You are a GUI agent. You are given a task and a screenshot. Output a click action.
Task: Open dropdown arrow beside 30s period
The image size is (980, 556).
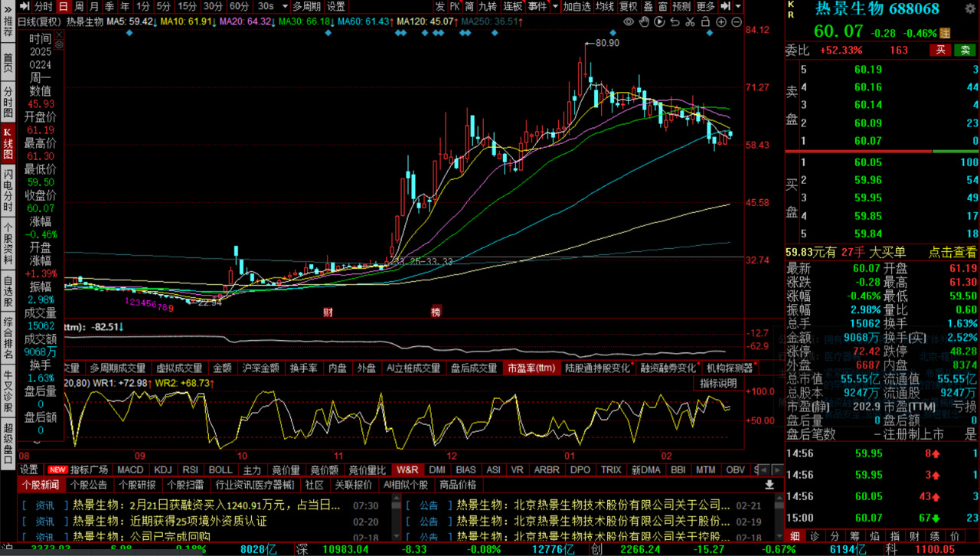click(x=284, y=6)
